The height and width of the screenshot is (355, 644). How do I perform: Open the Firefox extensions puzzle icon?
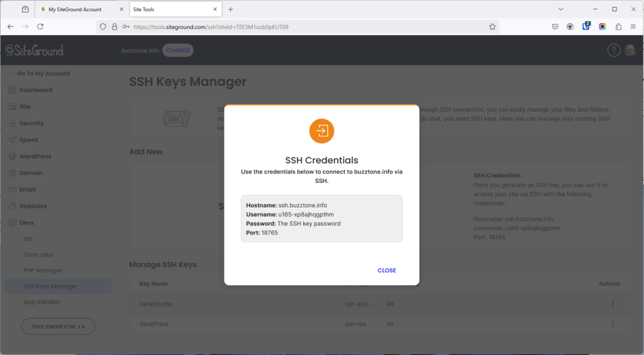pos(618,27)
